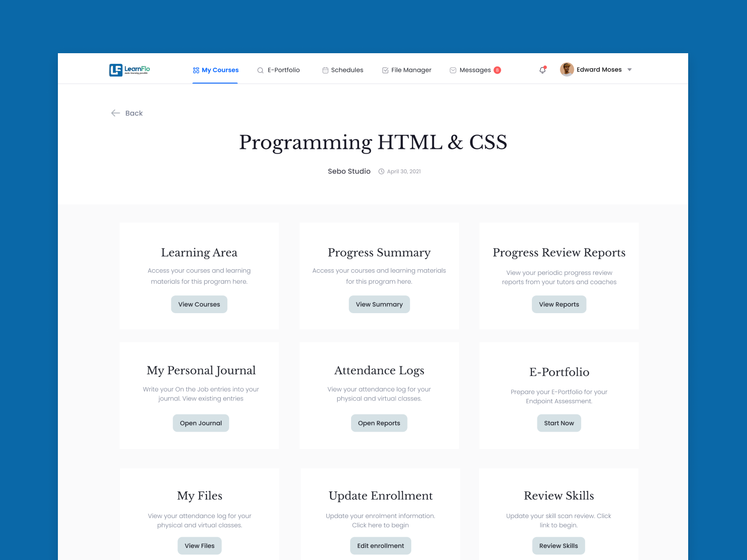This screenshot has height=560, width=747.
Task: Click the clock icon beside the date
Action: 382,171
